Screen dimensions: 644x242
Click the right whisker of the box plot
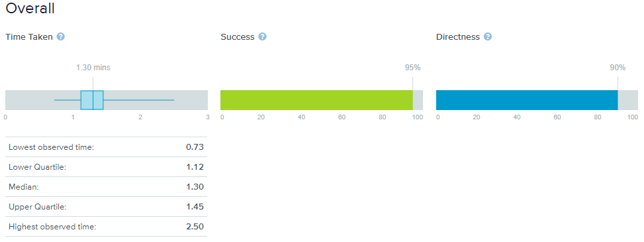pos(139,100)
